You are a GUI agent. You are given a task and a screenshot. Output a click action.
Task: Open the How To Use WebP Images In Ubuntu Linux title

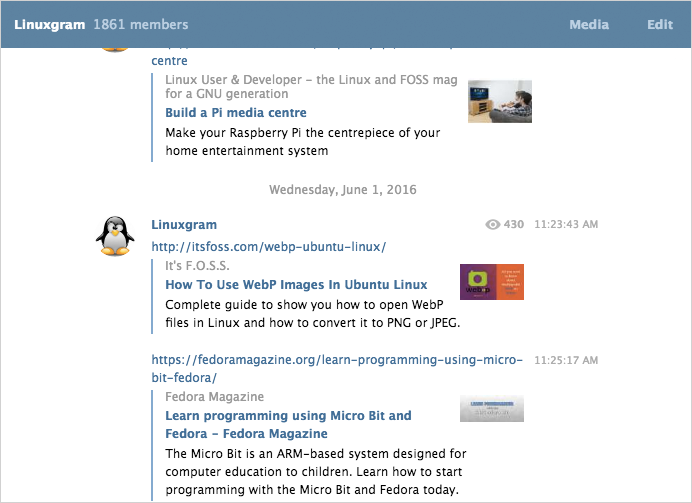(x=296, y=285)
